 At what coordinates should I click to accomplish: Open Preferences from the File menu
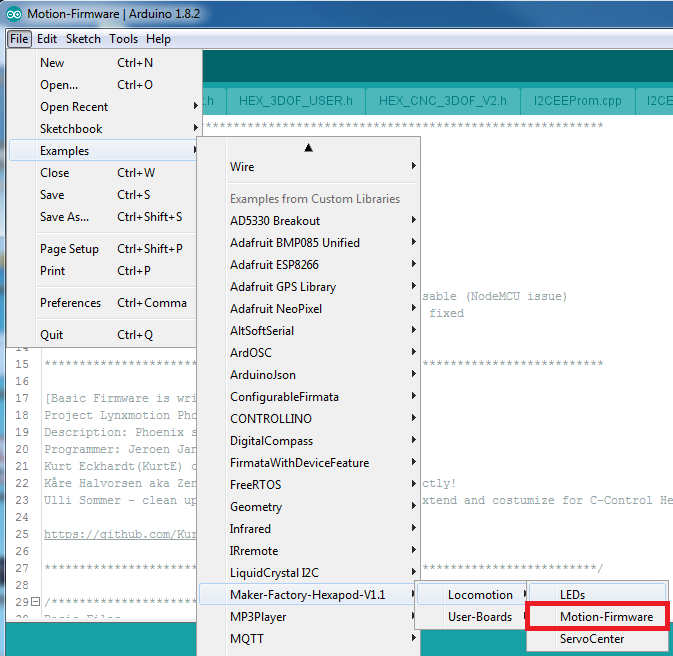[103, 303]
